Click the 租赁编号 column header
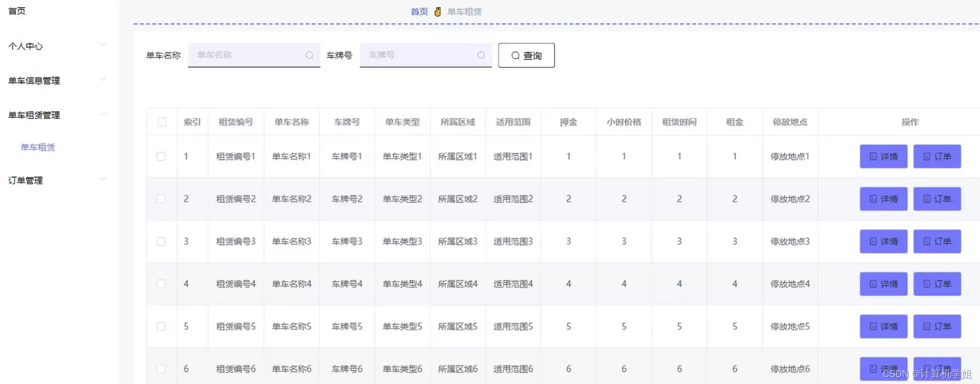 (x=236, y=122)
